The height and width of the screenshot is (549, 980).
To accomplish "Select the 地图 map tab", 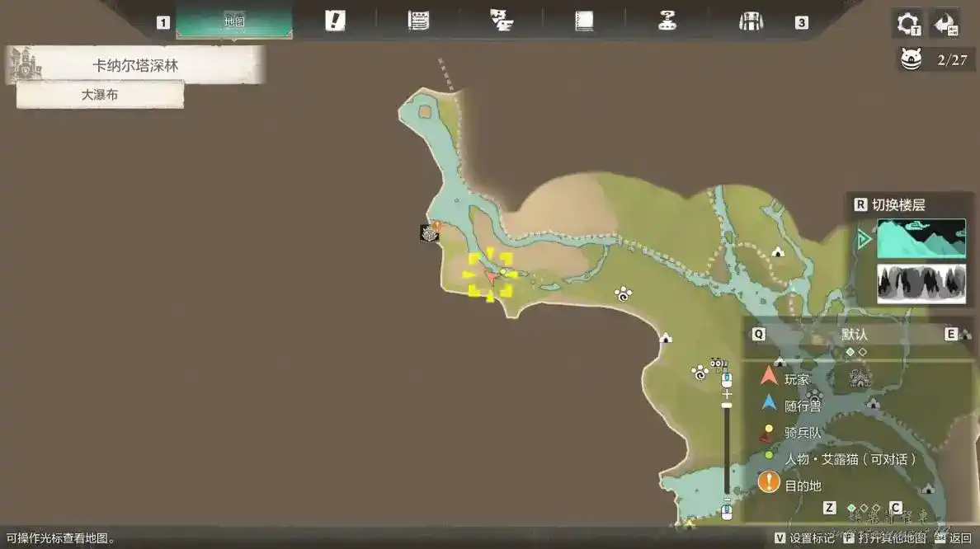I will tap(234, 22).
